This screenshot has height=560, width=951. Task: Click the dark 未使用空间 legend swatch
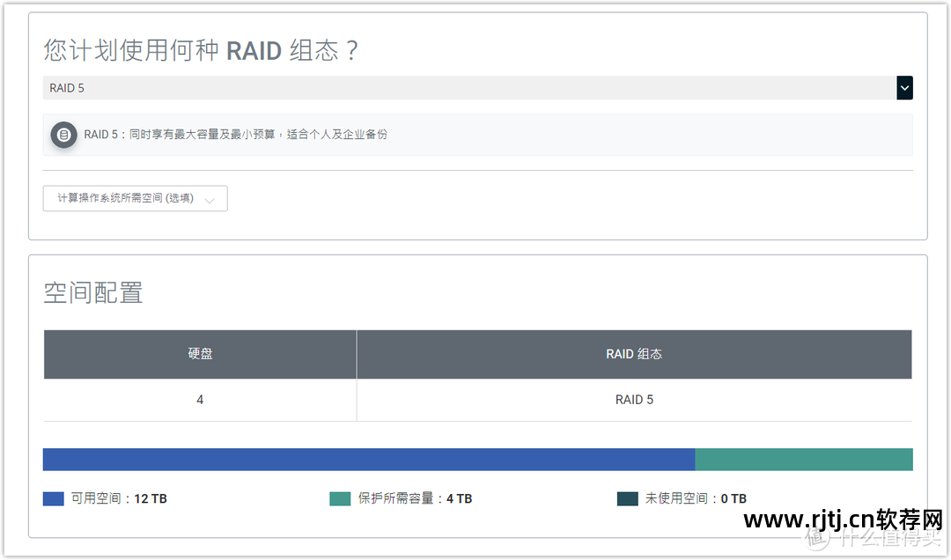click(x=627, y=498)
